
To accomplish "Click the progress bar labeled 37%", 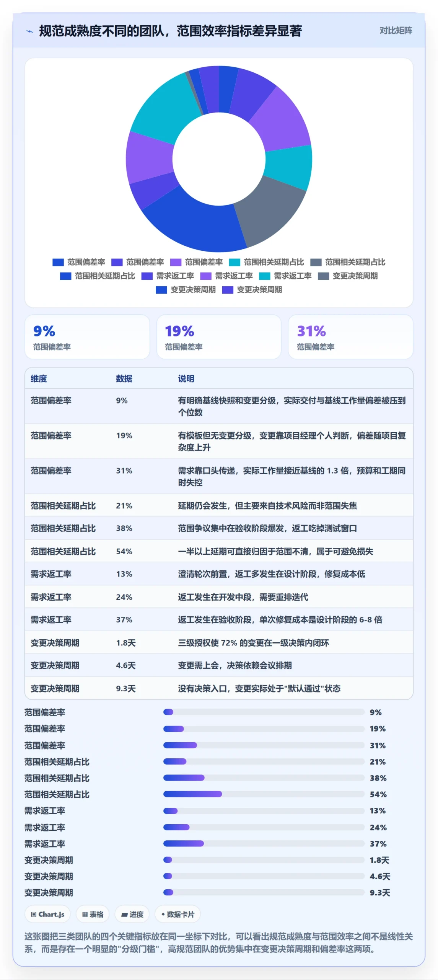I will click(x=264, y=844).
